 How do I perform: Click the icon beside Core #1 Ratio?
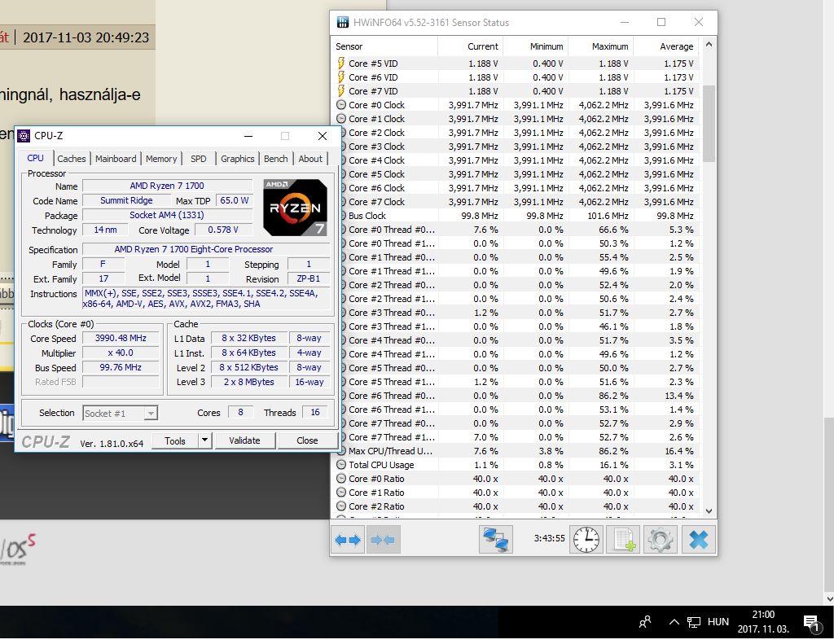click(x=341, y=492)
